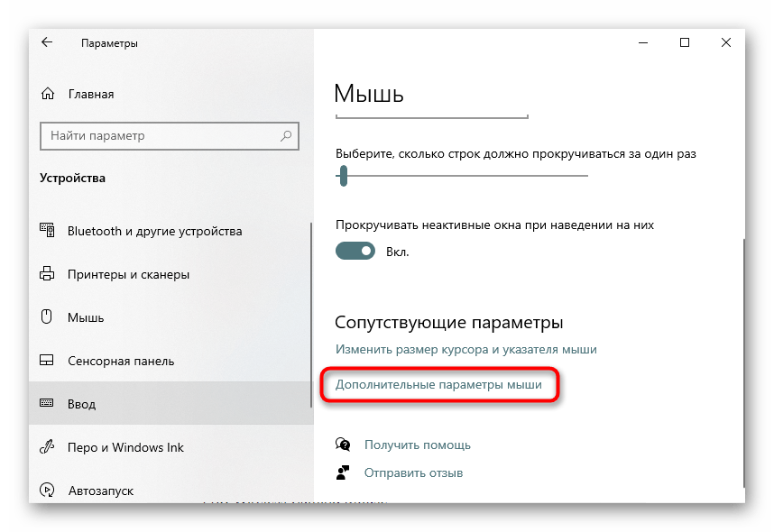Maximize the Параметры window
Viewport: 774px width, 532px height.
pos(685,42)
